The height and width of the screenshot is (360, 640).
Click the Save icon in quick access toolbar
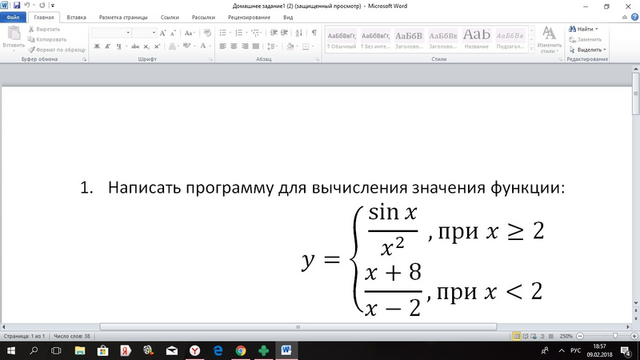pos(17,5)
